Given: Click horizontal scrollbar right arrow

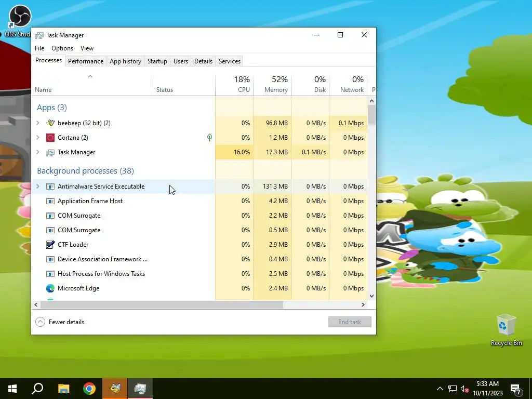Looking at the screenshot, I should 363,304.
